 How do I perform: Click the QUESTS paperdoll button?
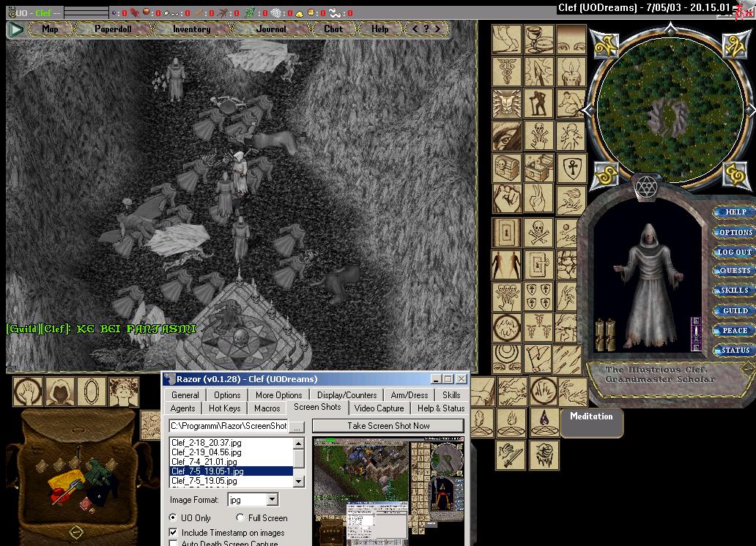point(734,270)
